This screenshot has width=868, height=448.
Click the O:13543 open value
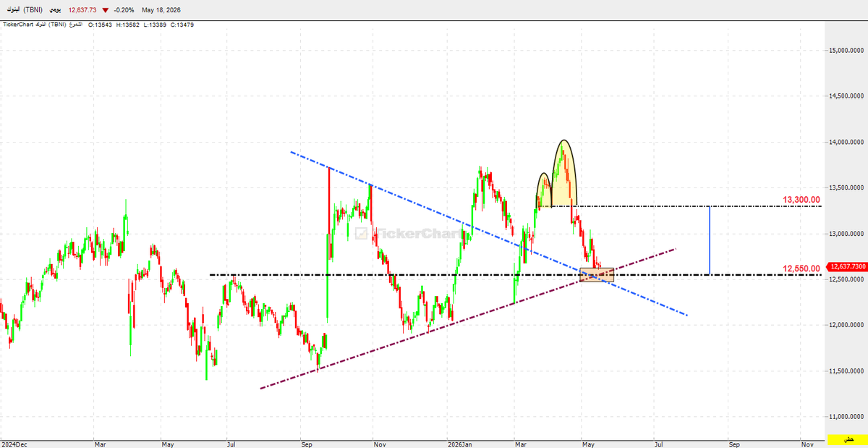tap(99, 25)
